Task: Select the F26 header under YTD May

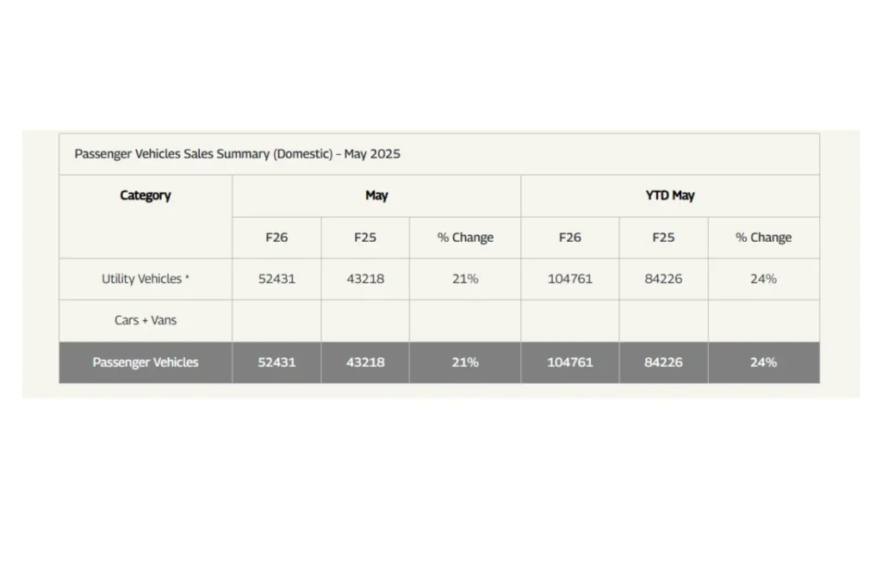Action: click(x=570, y=238)
